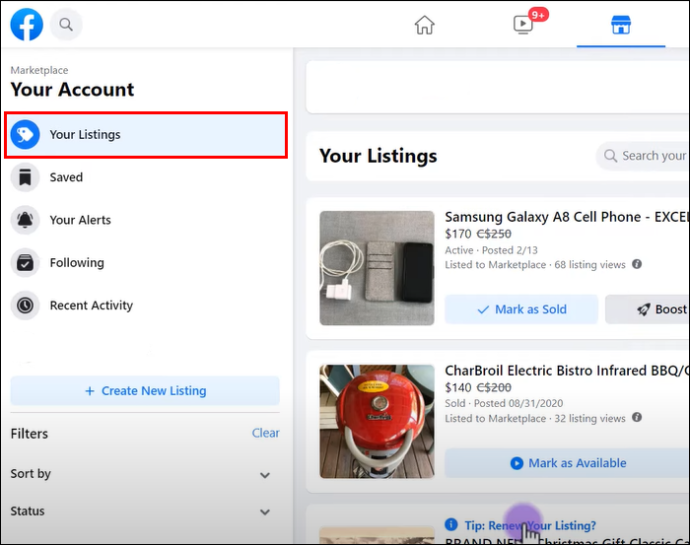Image resolution: width=690 pixels, height=545 pixels.
Task: Select the Marketplace storefront tab icon
Action: (x=621, y=25)
